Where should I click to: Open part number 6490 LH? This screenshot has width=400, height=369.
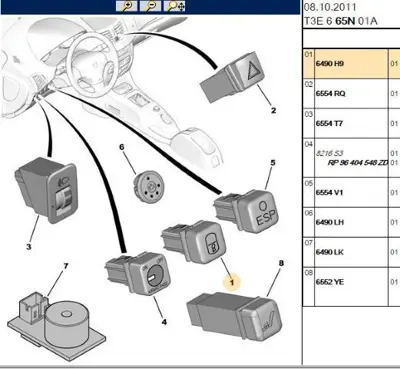(330, 222)
